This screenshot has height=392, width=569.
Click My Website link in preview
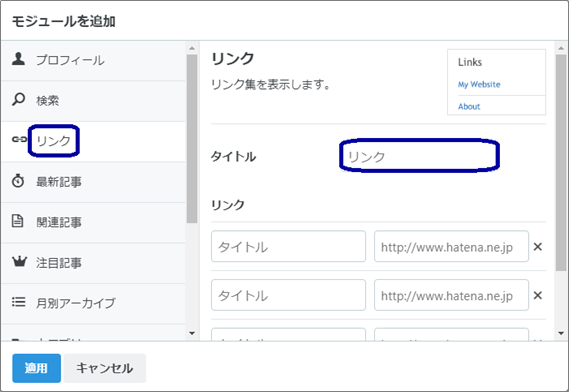tap(479, 85)
